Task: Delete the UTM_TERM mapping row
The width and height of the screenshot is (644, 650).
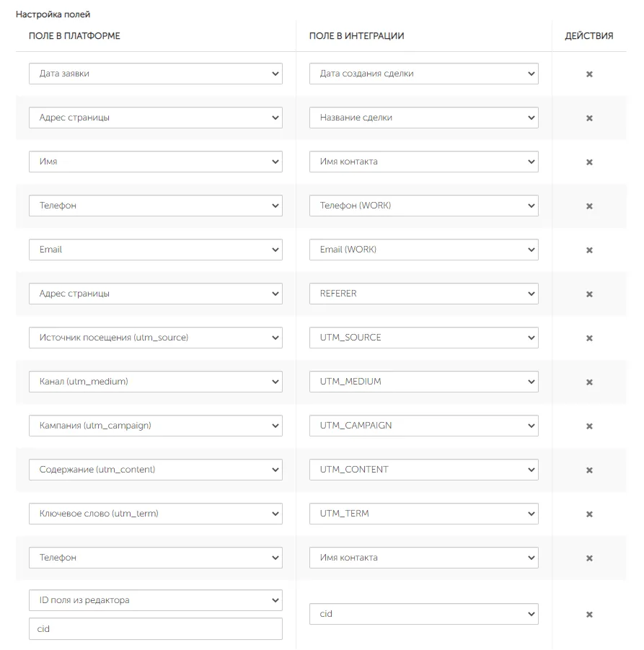Action: [x=589, y=514]
